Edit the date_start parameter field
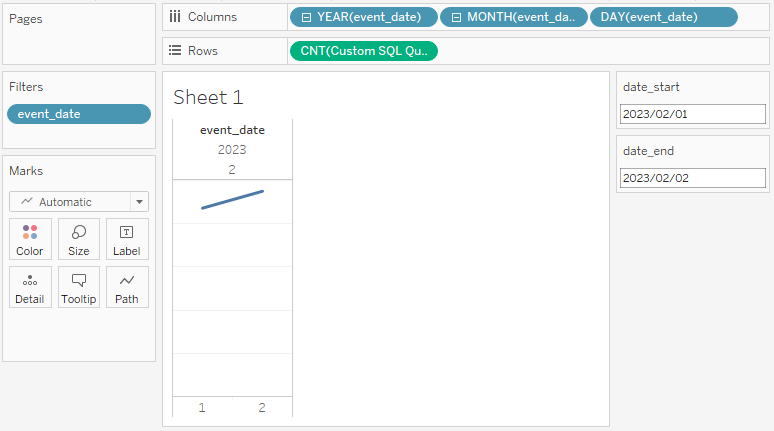The image size is (774, 431). click(693, 114)
